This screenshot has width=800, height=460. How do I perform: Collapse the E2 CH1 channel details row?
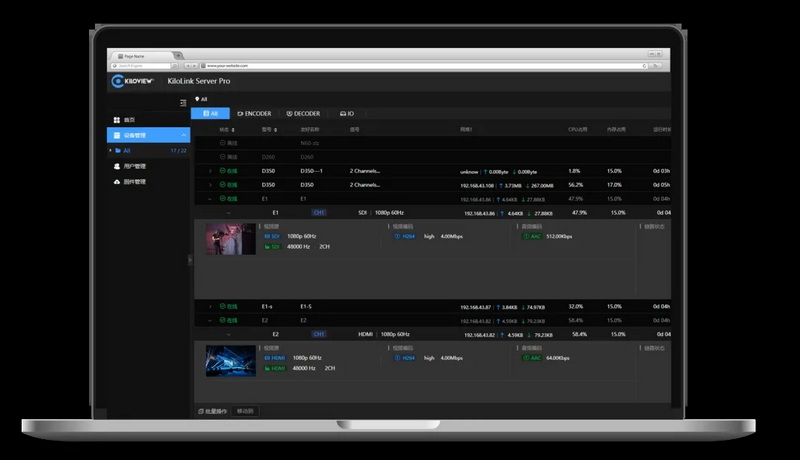(x=230, y=334)
